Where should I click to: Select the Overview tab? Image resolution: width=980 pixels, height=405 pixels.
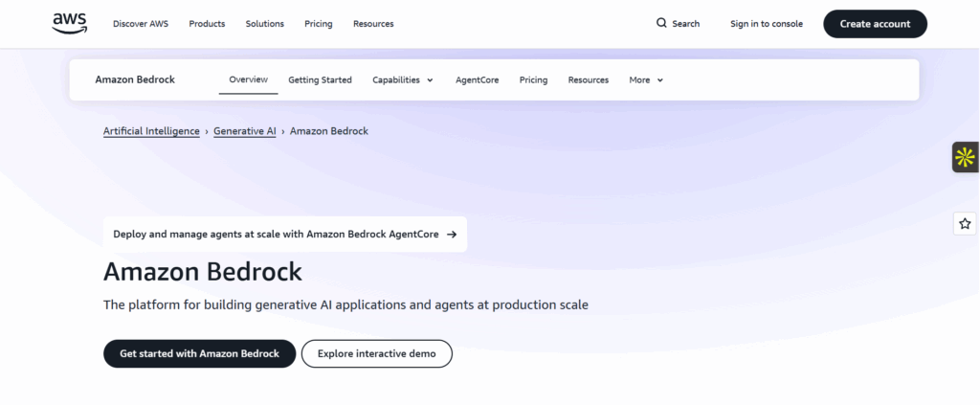pos(248,79)
